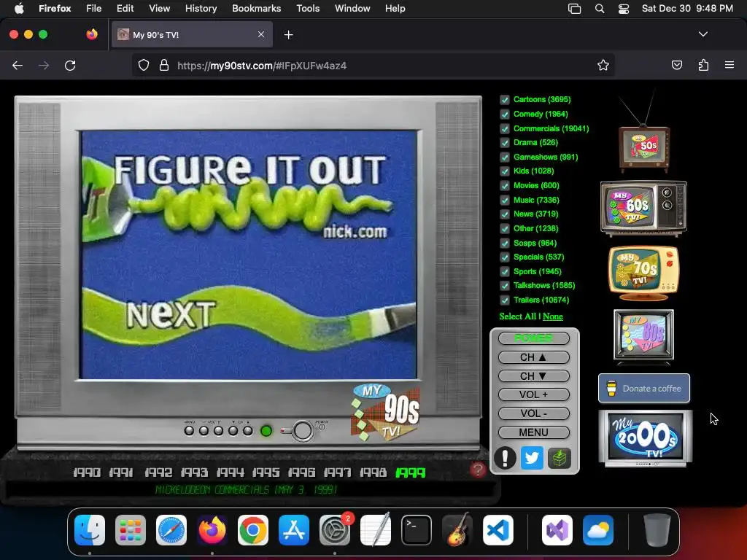Click the green box icon on remote
Screen dimensions: 747x560
[x=560, y=458]
